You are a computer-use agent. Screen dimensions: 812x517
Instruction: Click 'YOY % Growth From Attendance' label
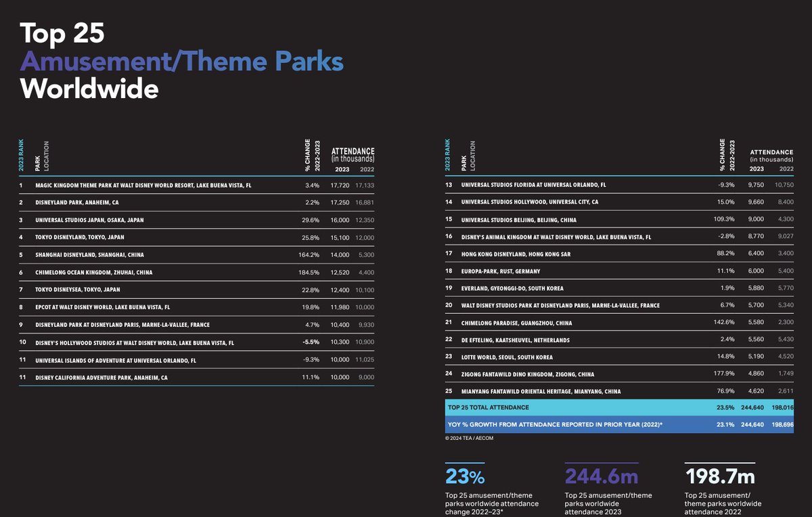555,425
